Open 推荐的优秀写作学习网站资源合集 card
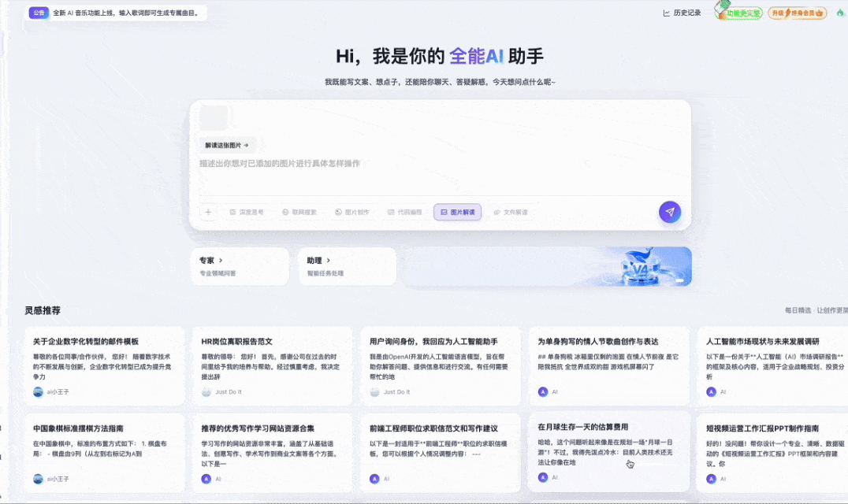848x504 pixels. point(273,453)
